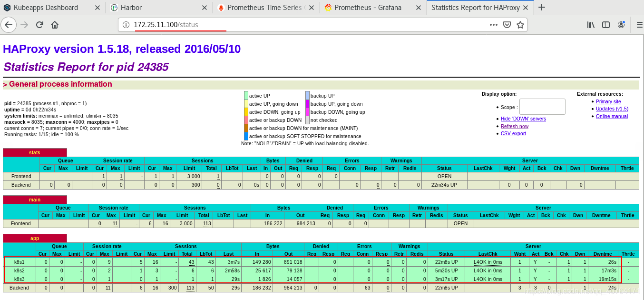Click k8s1 LastChk 'L4OK in 0ms'

coord(488,262)
